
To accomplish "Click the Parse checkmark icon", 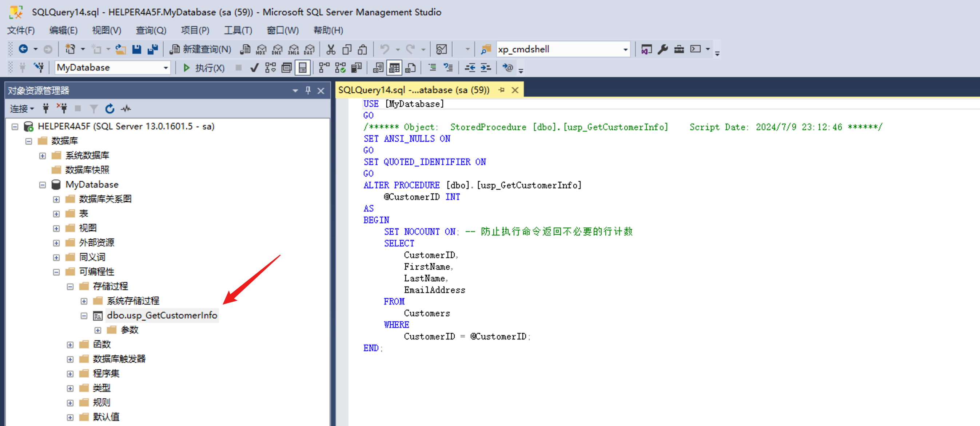I will point(254,68).
